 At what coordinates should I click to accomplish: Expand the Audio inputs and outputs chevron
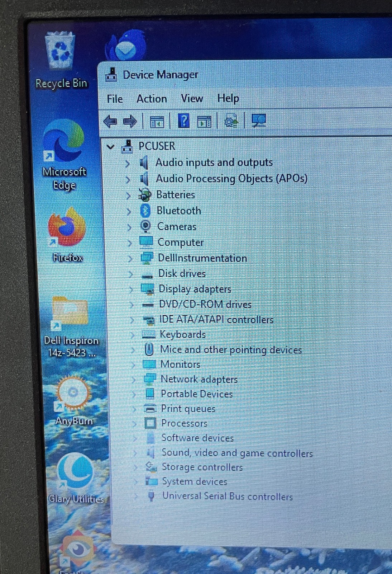click(127, 164)
